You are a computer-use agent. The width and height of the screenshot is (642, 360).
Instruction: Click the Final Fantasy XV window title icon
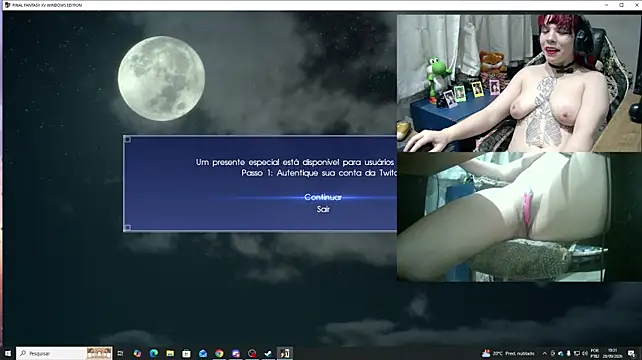[7, 5]
